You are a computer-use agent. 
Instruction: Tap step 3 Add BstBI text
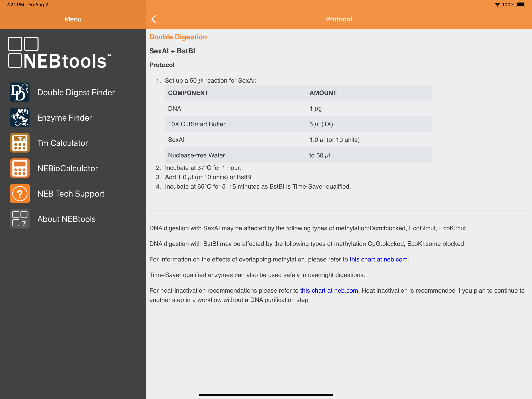[208, 177]
